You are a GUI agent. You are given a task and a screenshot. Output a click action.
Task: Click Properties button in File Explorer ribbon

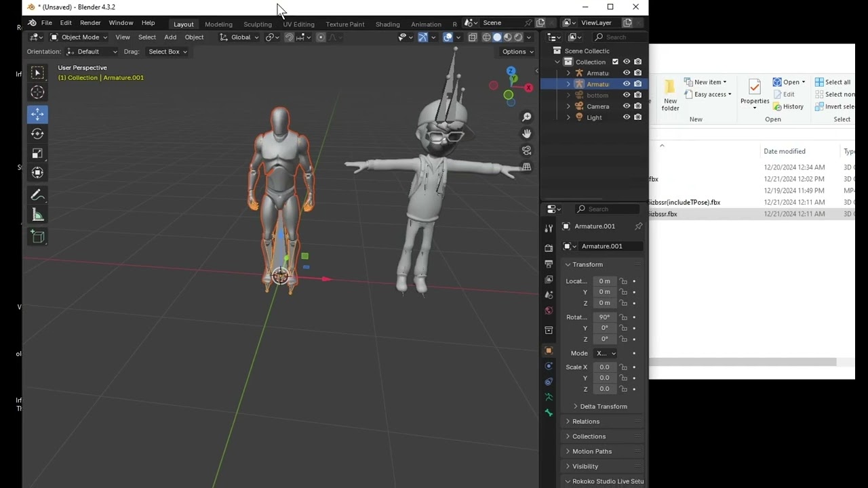(755, 94)
